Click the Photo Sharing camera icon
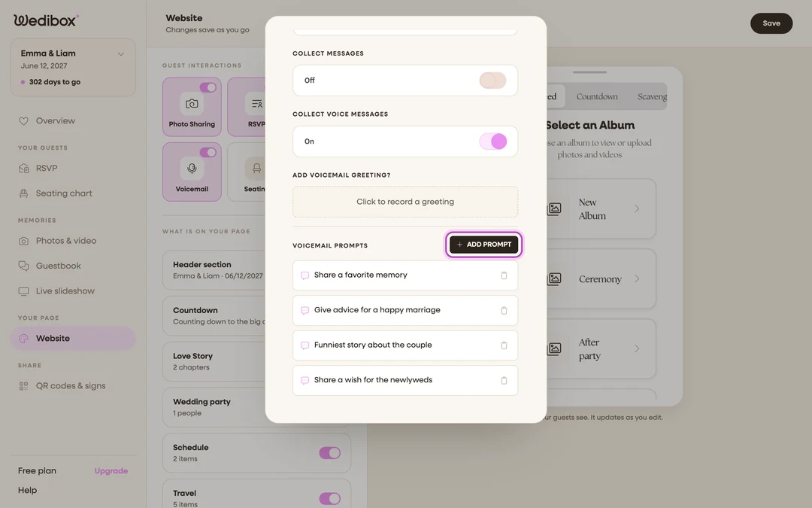The image size is (812, 508). 192,104
